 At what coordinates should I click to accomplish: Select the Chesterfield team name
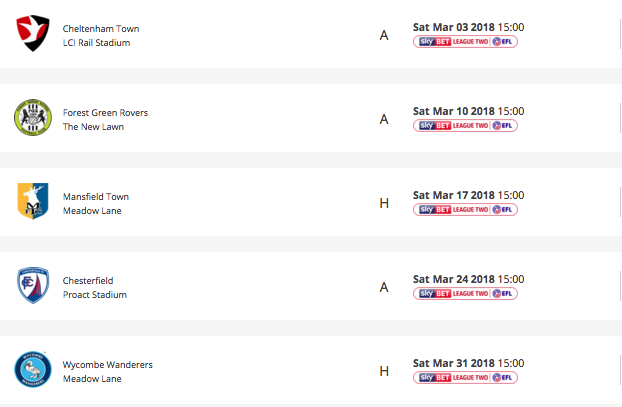[89, 281]
